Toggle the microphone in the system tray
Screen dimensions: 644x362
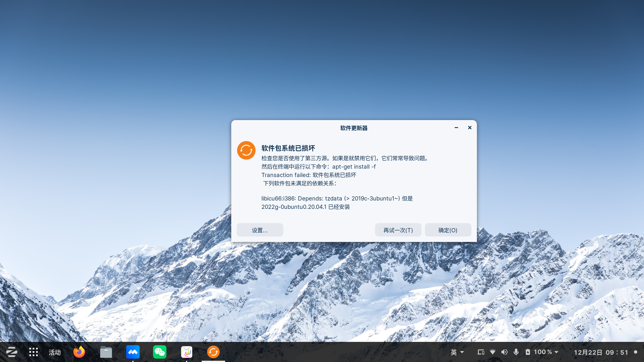[516, 352]
